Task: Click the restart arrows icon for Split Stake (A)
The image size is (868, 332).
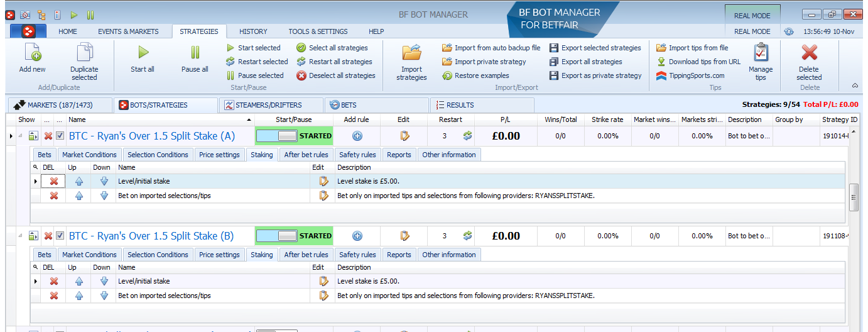Action: 467,136
